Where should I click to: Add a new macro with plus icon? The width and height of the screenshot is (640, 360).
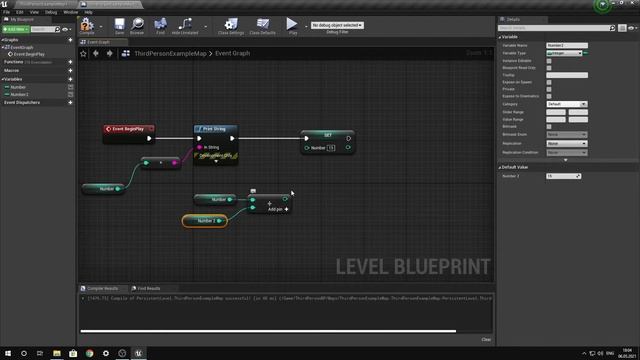pos(70,71)
